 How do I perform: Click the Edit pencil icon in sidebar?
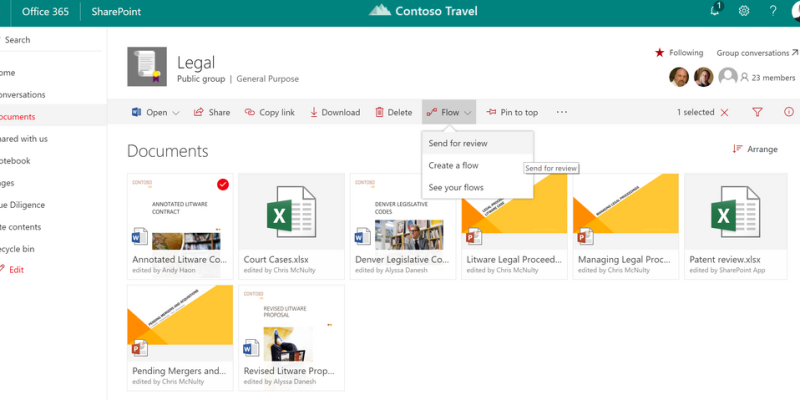tap(2, 269)
